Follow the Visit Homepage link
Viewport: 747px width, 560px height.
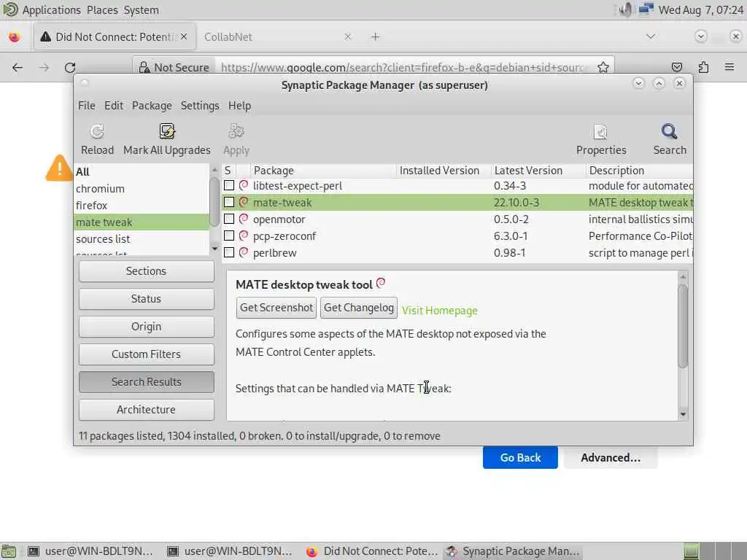(439, 311)
